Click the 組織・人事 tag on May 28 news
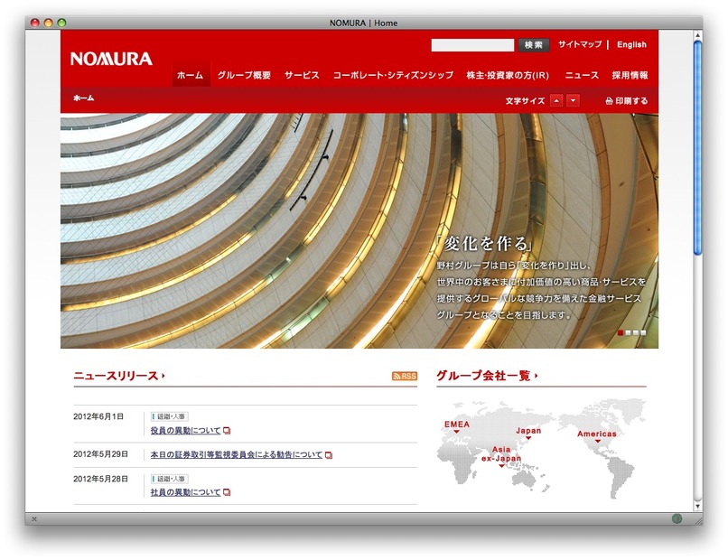Viewport: 728px width, 560px height. pyautogui.click(x=170, y=479)
